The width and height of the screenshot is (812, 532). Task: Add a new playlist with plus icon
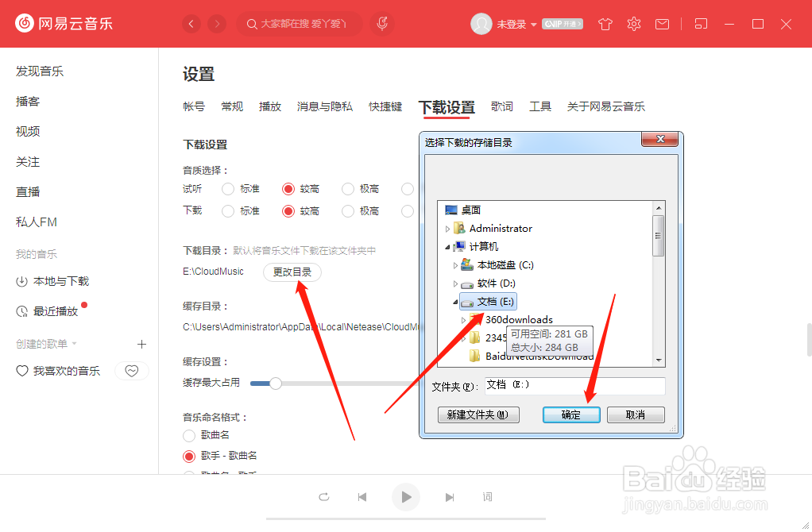[141, 344]
